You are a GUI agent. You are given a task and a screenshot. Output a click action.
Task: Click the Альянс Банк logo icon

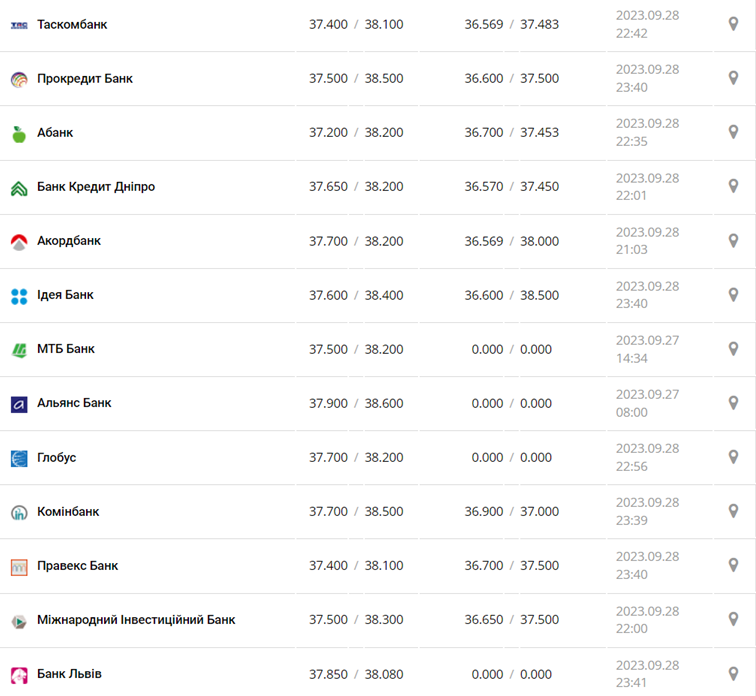(19, 404)
